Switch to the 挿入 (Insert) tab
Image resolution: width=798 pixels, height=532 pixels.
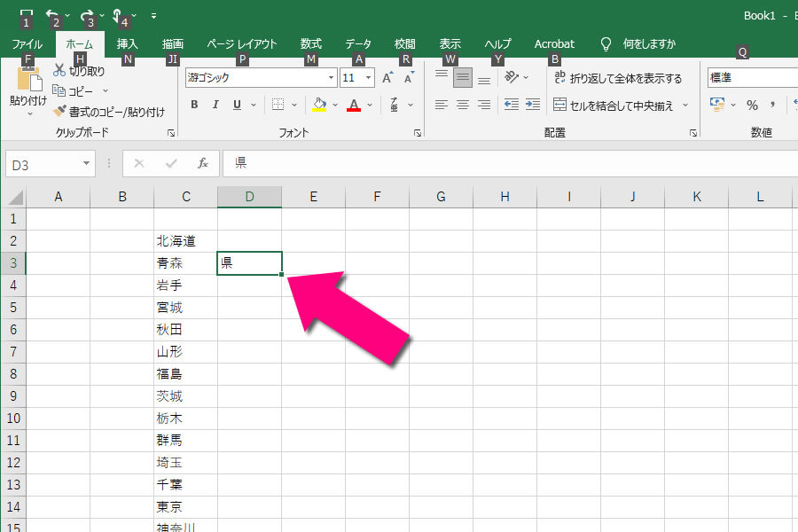128,43
